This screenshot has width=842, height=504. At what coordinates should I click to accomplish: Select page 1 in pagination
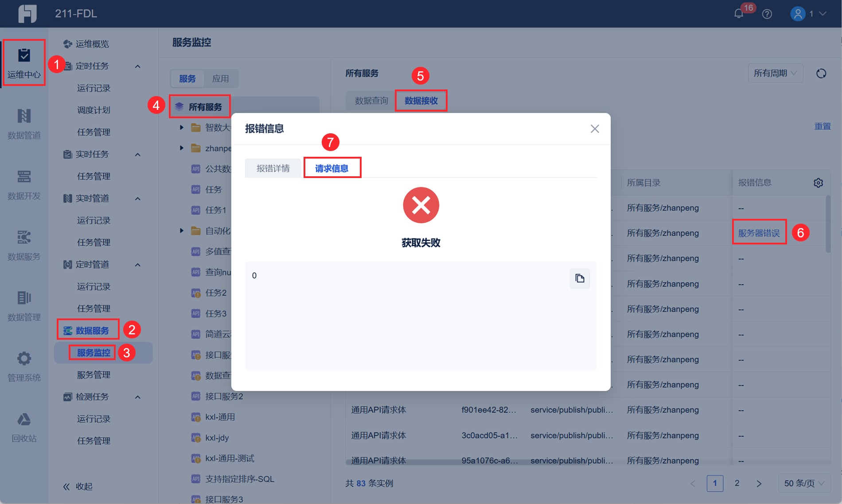pyautogui.click(x=715, y=483)
